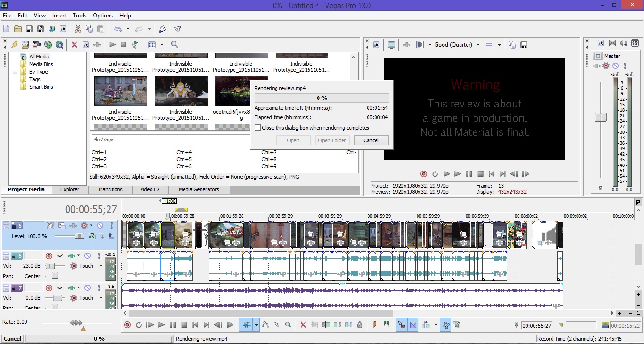Enable 'Close this dialog box when rendering completes'
The height and width of the screenshot is (344, 644).
[258, 128]
